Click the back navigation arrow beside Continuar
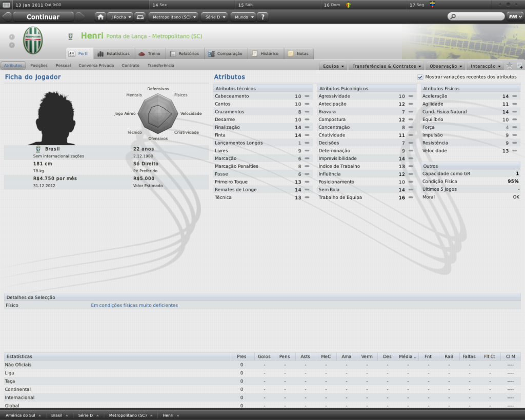Screen dimensions: 525x420 7,17
